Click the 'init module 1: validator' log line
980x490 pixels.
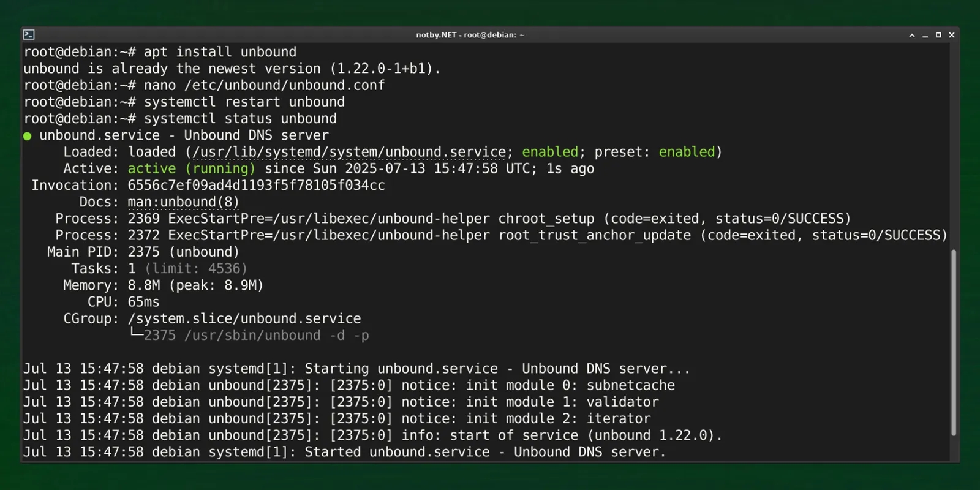[x=341, y=402]
